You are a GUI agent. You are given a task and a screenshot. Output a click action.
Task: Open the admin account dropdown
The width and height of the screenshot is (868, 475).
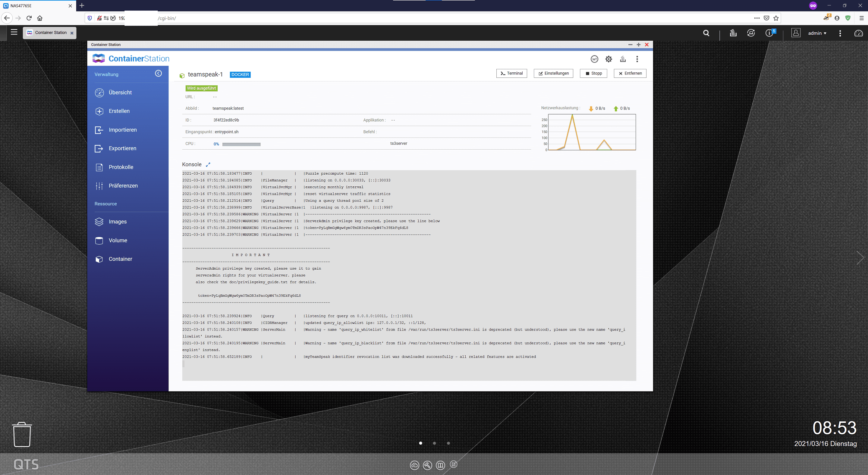(x=817, y=33)
